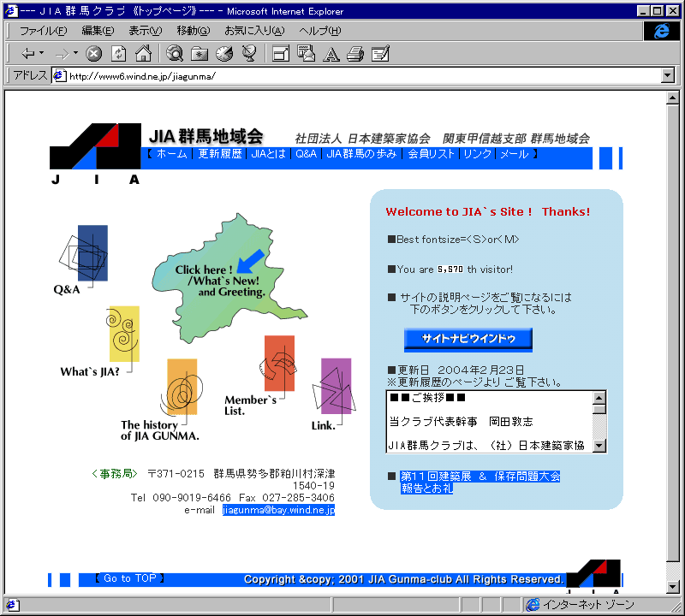Go to the Home page via house icon
Viewport: 685px width, 616px height.
tap(143, 54)
